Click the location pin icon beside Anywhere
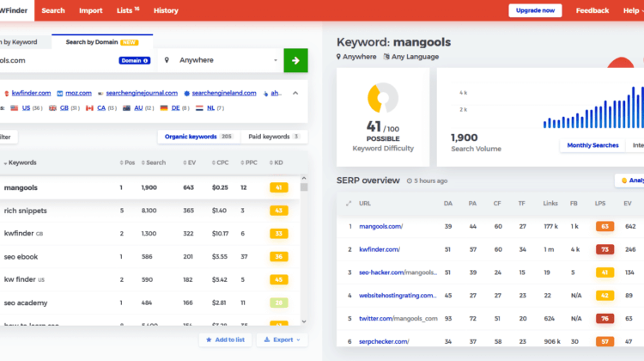644x361 pixels. click(167, 60)
